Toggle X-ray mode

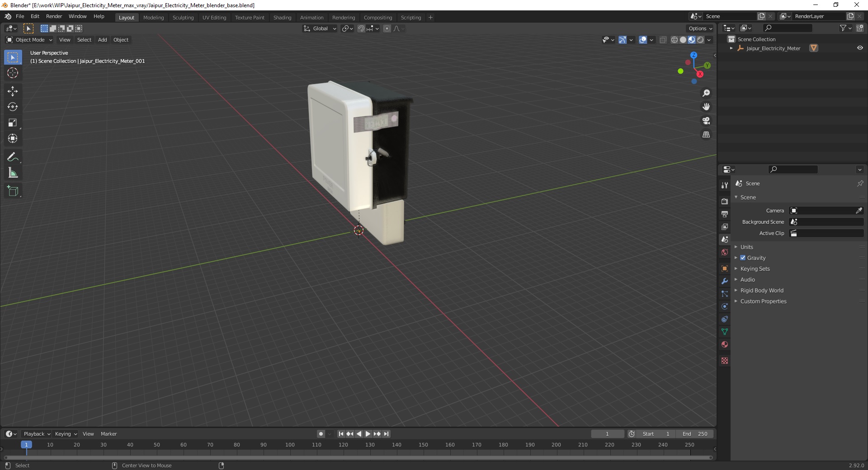pyautogui.click(x=663, y=40)
